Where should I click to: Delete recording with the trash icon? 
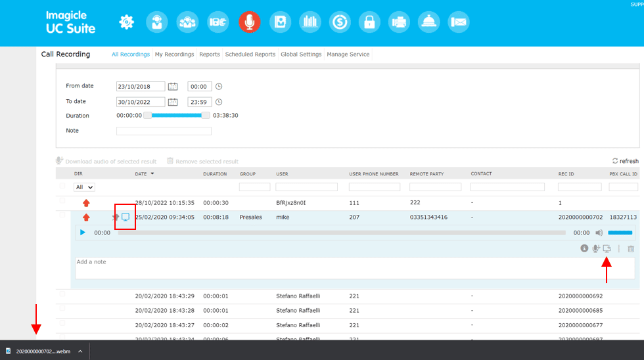point(631,249)
